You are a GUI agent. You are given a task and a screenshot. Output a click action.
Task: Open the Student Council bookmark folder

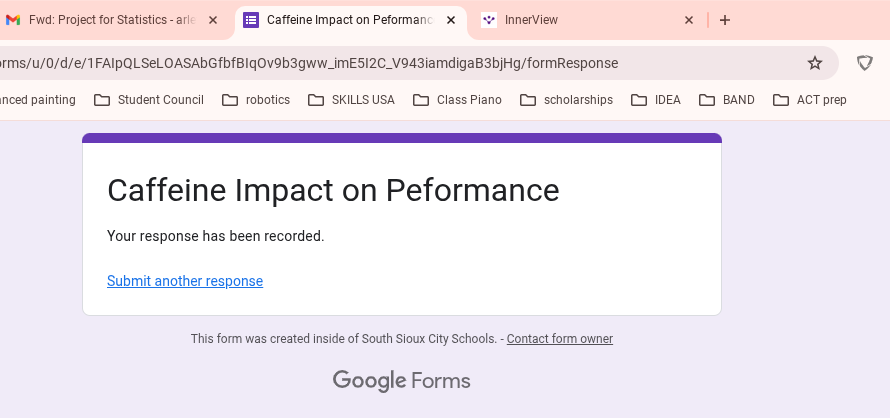[149, 100]
